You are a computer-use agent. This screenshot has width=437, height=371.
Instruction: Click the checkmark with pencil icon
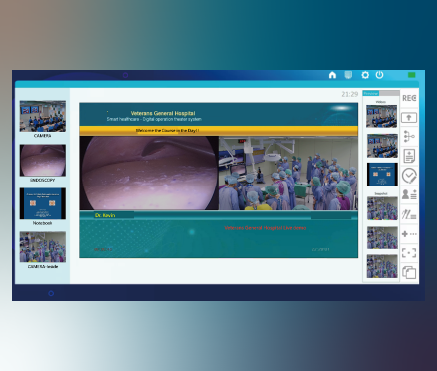pyautogui.click(x=409, y=176)
